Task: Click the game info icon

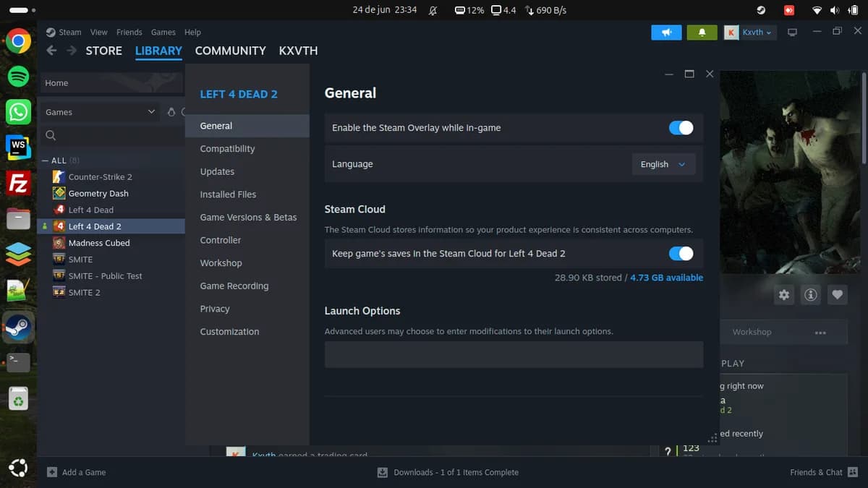Action: (811, 294)
